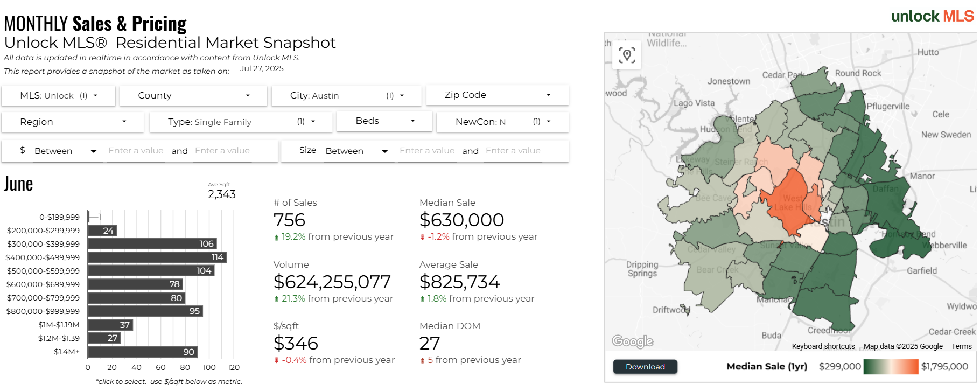Image resolution: width=980 pixels, height=391 pixels.
Task: Click the price maximum value field
Action: (222, 151)
